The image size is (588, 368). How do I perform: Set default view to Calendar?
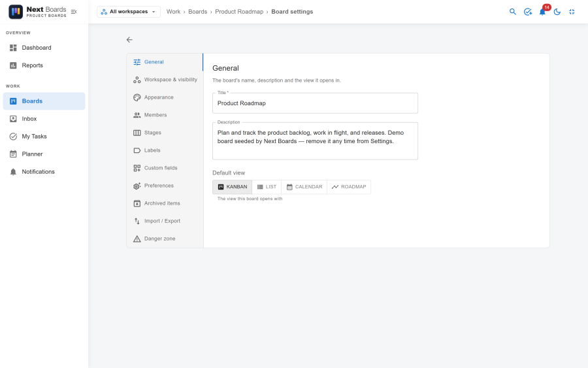[304, 187]
